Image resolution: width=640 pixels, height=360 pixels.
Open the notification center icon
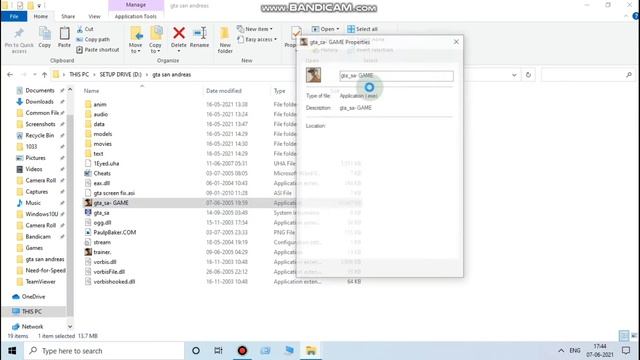tap(626, 351)
